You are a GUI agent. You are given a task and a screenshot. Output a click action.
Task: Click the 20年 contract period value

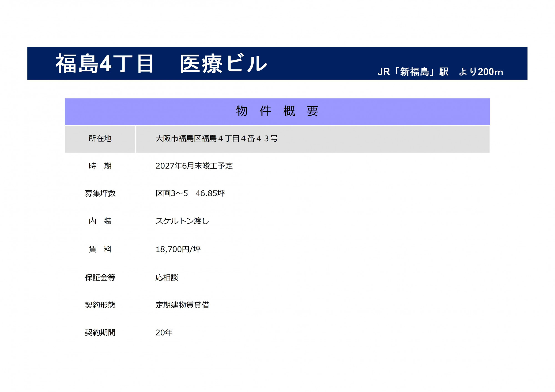click(164, 332)
